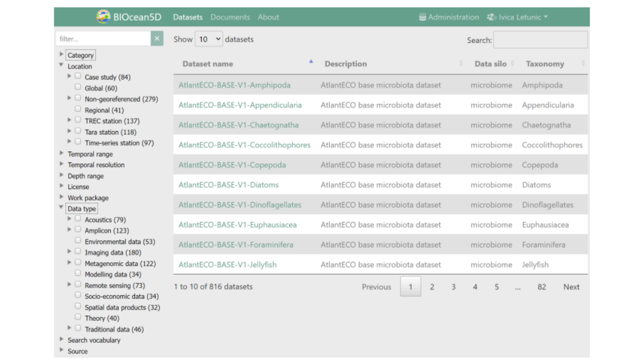Click the BIOcean5D globe logo

(103, 17)
